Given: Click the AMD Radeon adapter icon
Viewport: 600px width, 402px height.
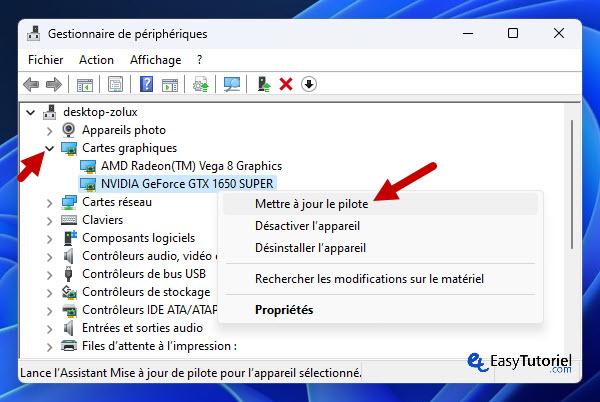Looking at the screenshot, I should pyautogui.click(x=88, y=166).
